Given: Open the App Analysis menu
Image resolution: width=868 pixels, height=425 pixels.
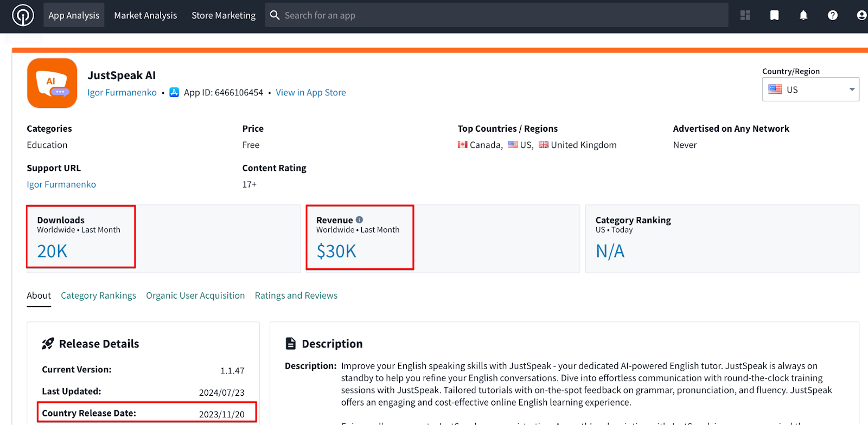Looking at the screenshot, I should coord(74,15).
